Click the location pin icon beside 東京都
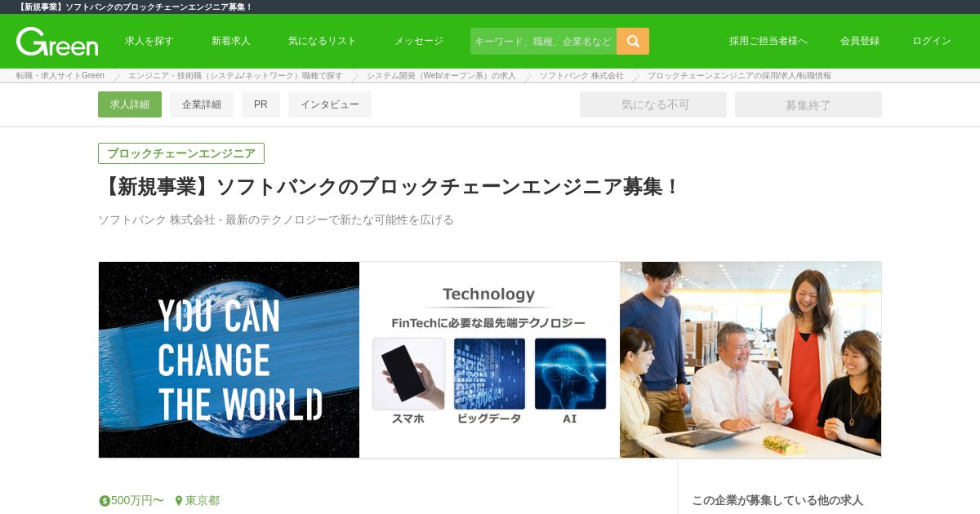This screenshot has width=980, height=514. click(x=179, y=501)
